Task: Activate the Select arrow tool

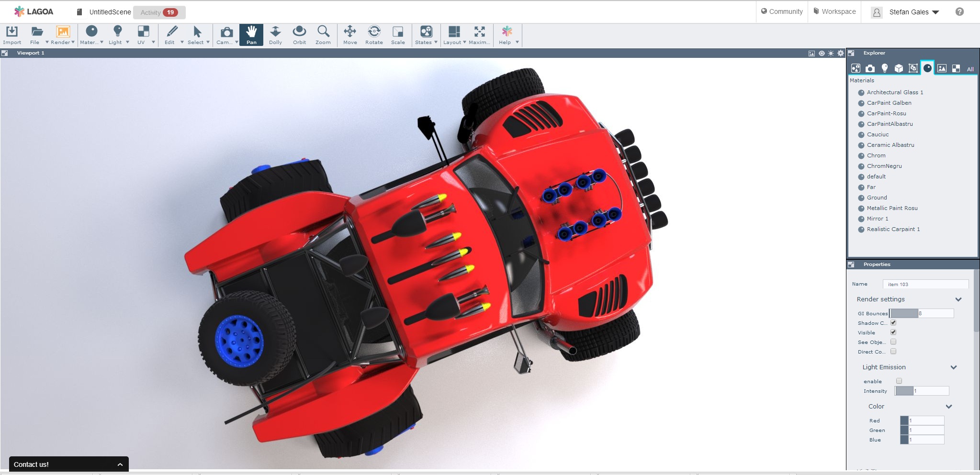Action: tap(197, 32)
